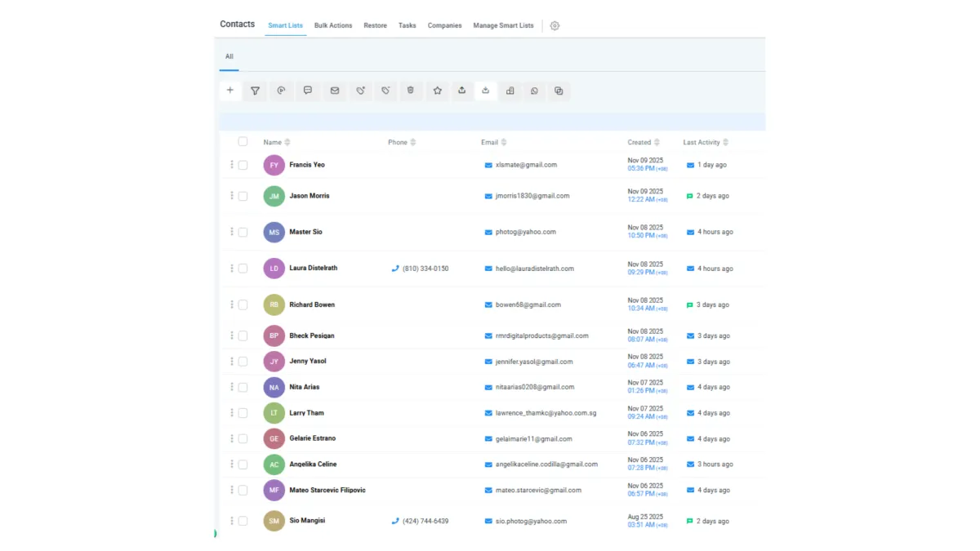
Task: Select checkbox for Francis Yeo
Action: tap(243, 165)
